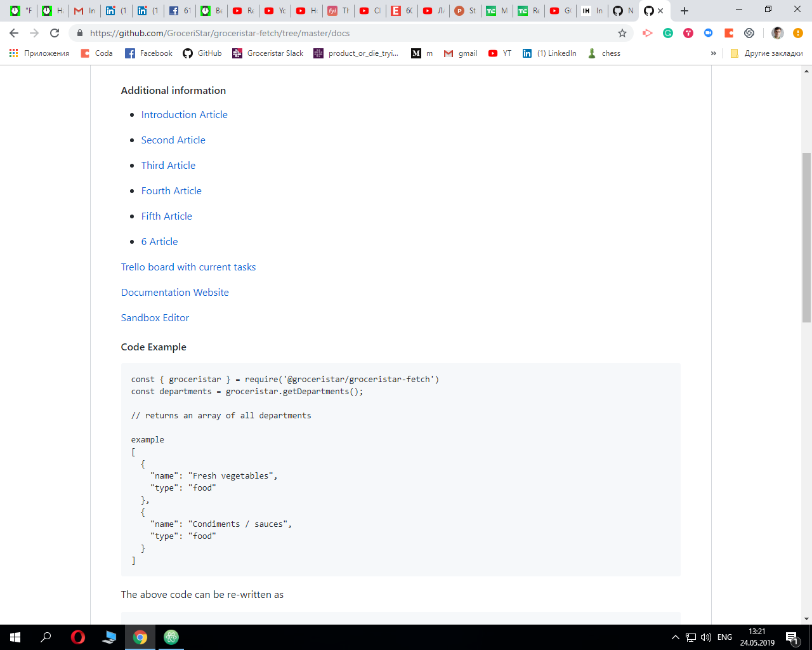Open the Second Article link
This screenshot has height=650, width=812.
(x=173, y=140)
